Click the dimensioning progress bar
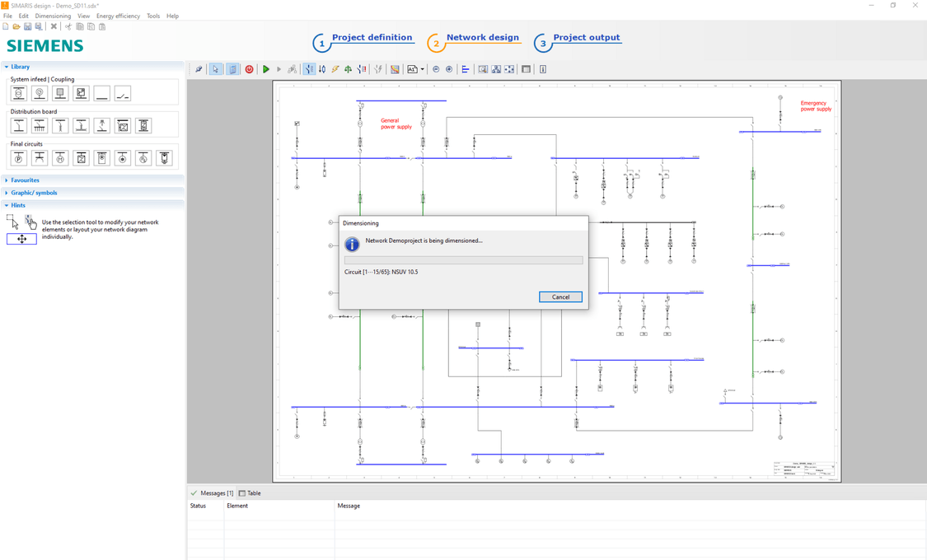The image size is (927, 560). (x=463, y=259)
